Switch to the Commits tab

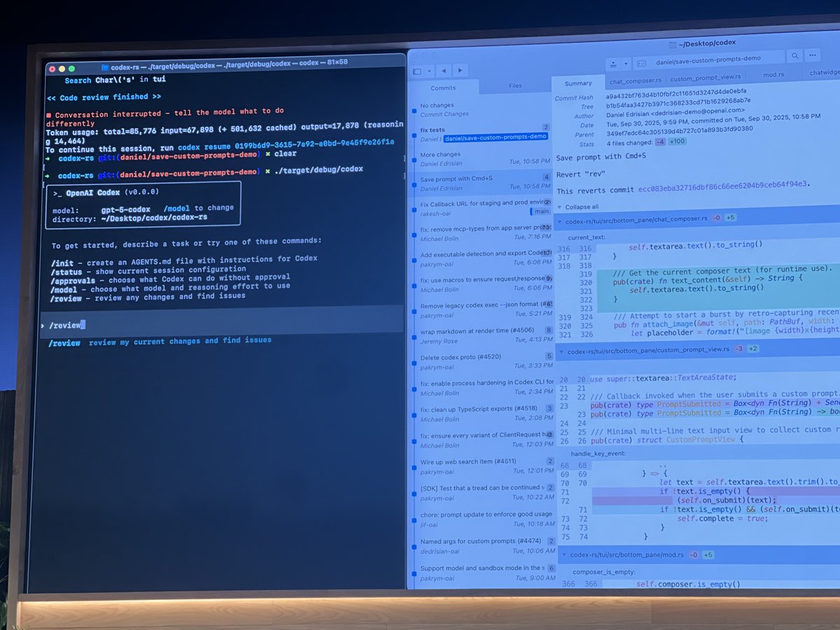pyautogui.click(x=442, y=87)
